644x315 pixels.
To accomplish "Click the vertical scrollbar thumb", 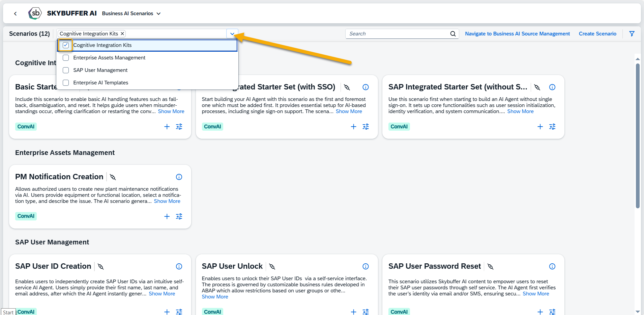I will click(638, 136).
